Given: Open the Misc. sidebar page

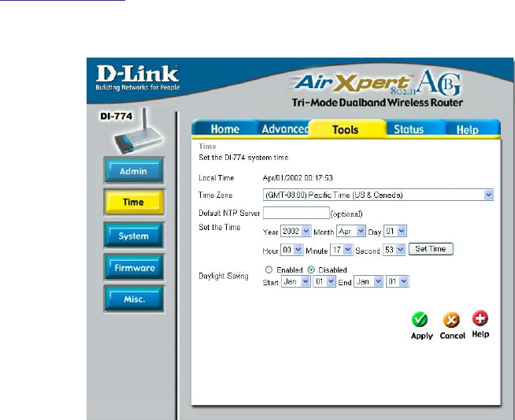Looking at the screenshot, I should pyautogui.click(x=134, y=299).
